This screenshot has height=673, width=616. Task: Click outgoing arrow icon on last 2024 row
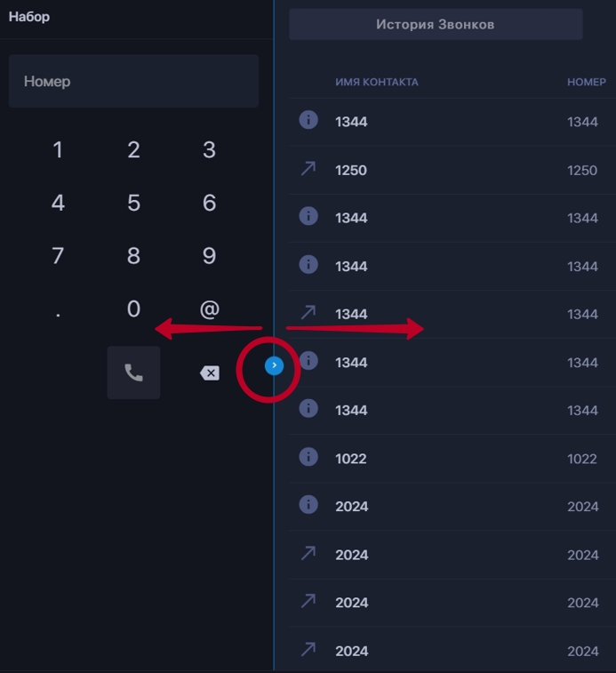click(x=308, y=649)
